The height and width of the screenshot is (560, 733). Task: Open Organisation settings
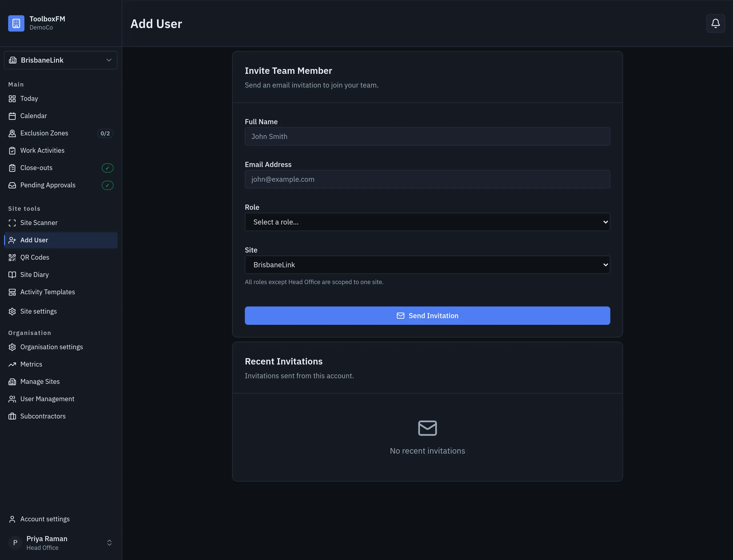pos(61,347)
